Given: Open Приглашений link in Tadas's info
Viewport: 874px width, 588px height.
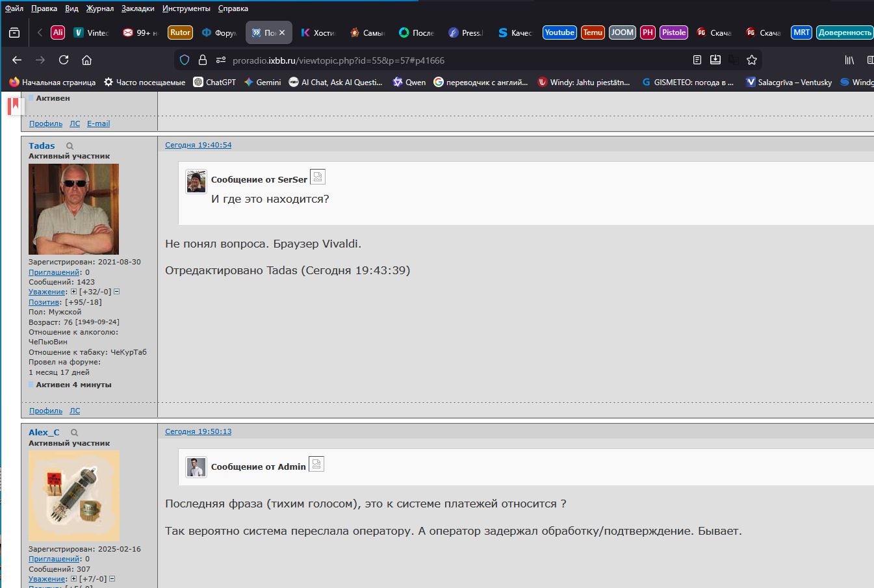Looking at the screenshot, I should pyautogui.click(x=54, y=272).
